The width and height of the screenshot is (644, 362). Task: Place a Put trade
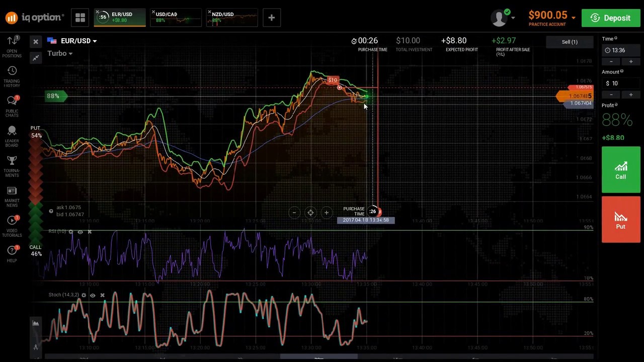(621, 220)
